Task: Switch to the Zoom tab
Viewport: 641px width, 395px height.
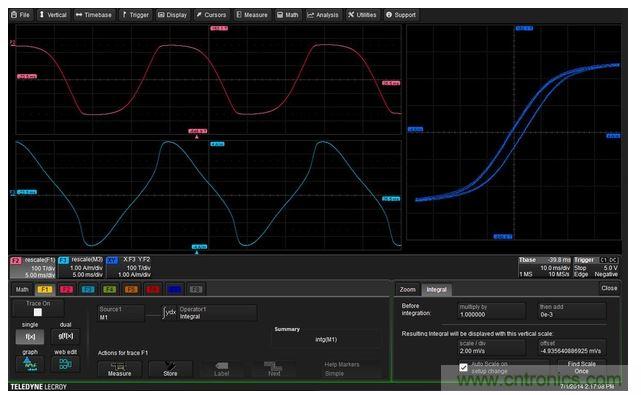Action: 408,290
